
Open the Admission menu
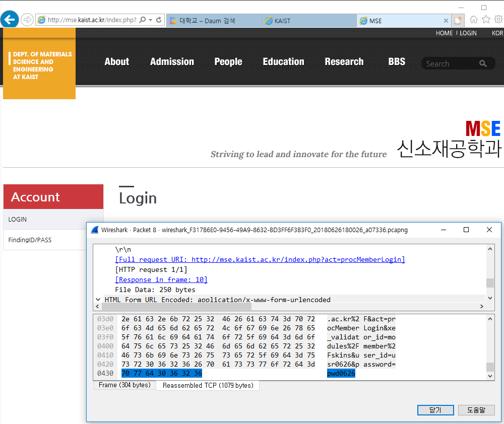tap(172, 61)
